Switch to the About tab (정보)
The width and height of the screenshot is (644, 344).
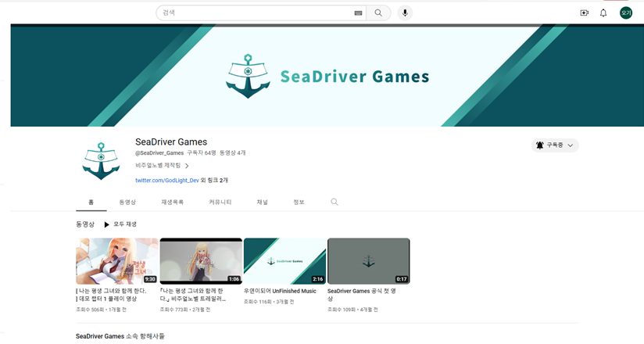[299, 202]
